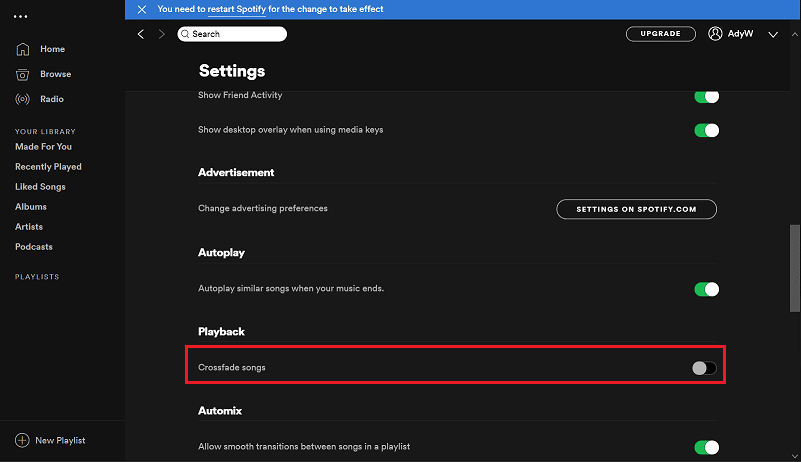
Task: Click the Radio broadcast icon
Action: [22, 99]
